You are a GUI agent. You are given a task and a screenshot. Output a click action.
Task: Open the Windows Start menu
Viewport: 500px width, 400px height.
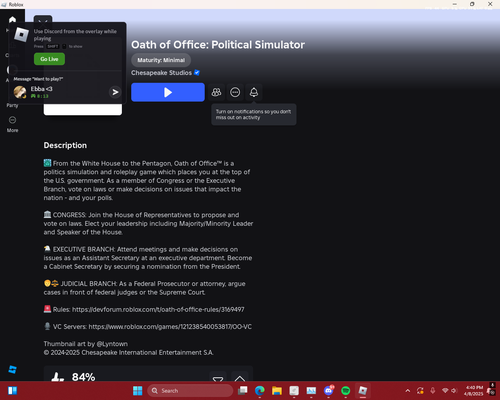point(137,390)
